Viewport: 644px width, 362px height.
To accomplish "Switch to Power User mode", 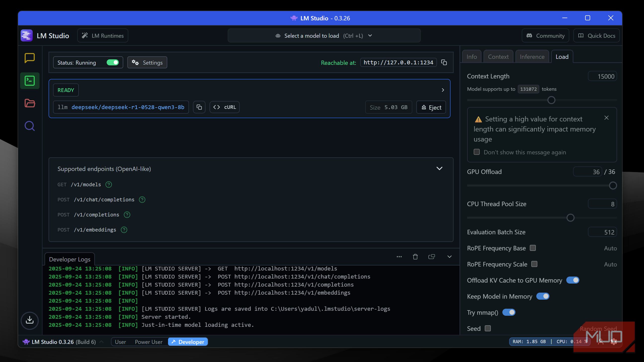I will click(148, 342).
